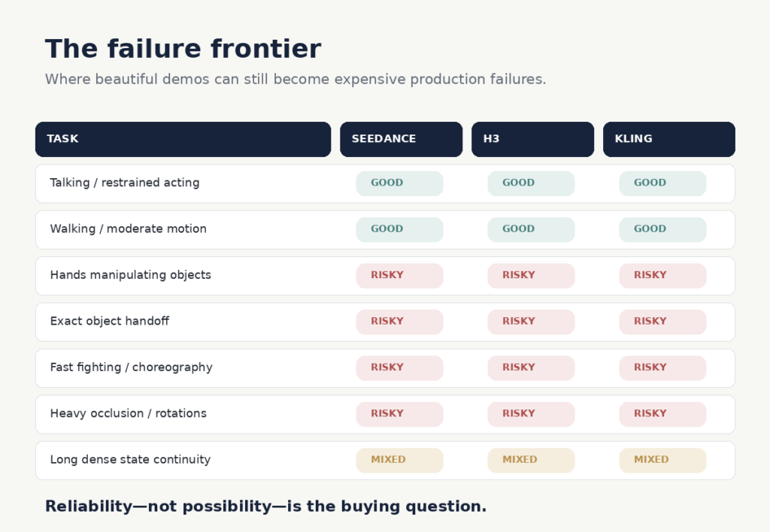Viewport: 770px width, 532px height.
Task: Click H3 RISKY badge for Hands manipulating objects
Action: tap(531, 276)
